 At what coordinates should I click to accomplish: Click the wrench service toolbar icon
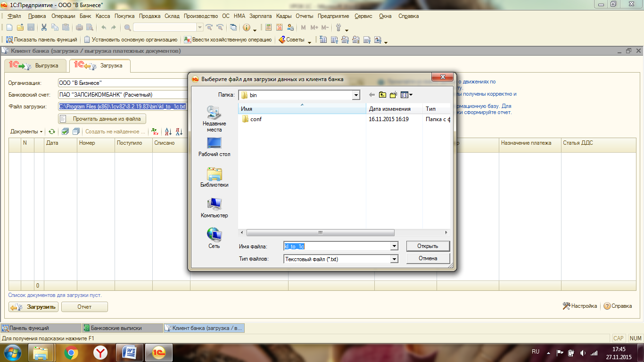[x=338, y=27]
